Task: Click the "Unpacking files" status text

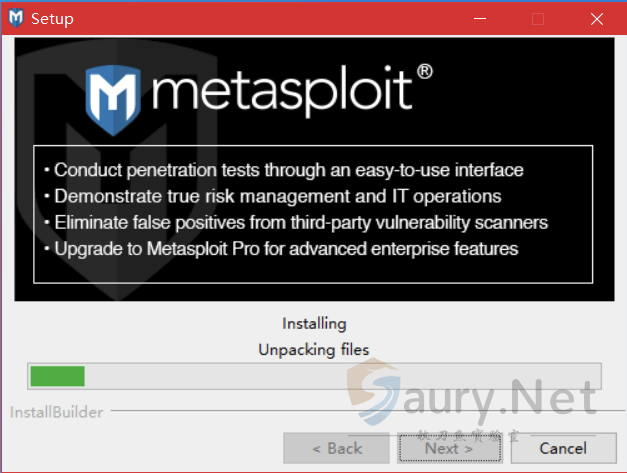Action: click(x=314, y=349)
